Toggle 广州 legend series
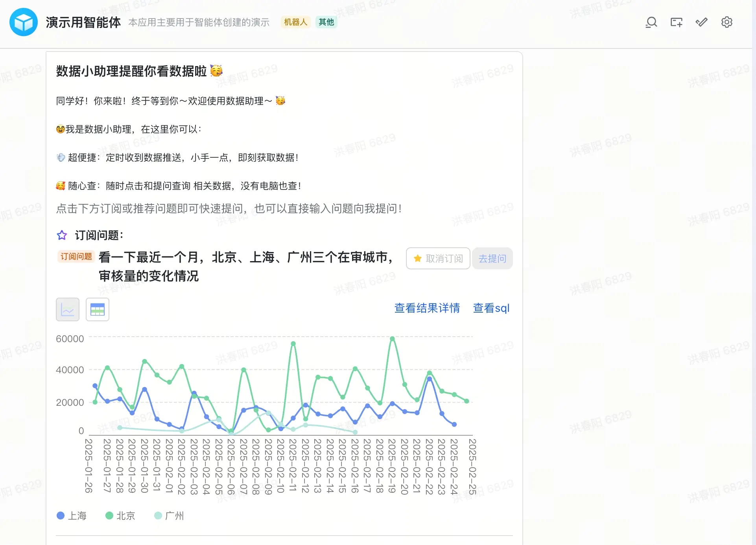The image size is (756, 545). (x=169, y=516)
